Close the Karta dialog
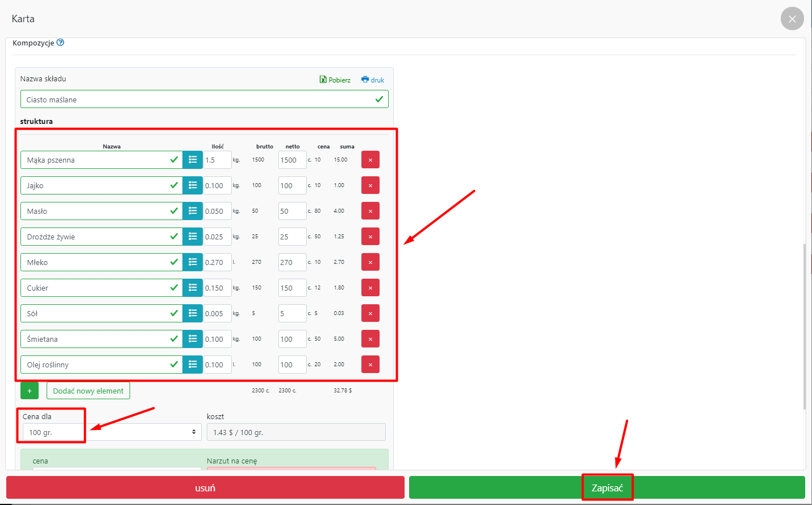The width and height of the screenshot is (812, 505). coord(792,19)
